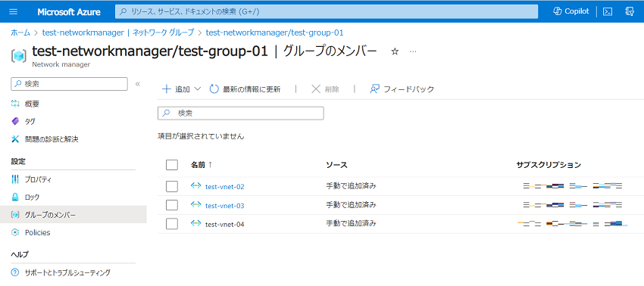Screen dimensions: 644x286
Task: Click 手動で追加済み in the test-vnet-04 row
Action: [351, 224]
